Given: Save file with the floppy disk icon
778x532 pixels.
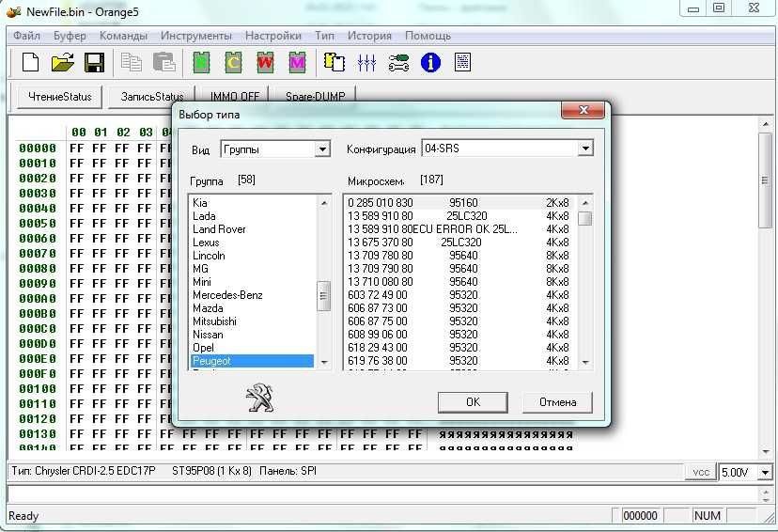Looking at the screenshot, I should [x=94, y=63].
